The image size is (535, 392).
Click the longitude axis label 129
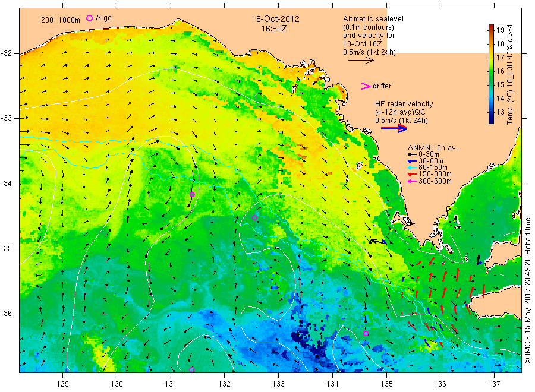tap(63, 384)
